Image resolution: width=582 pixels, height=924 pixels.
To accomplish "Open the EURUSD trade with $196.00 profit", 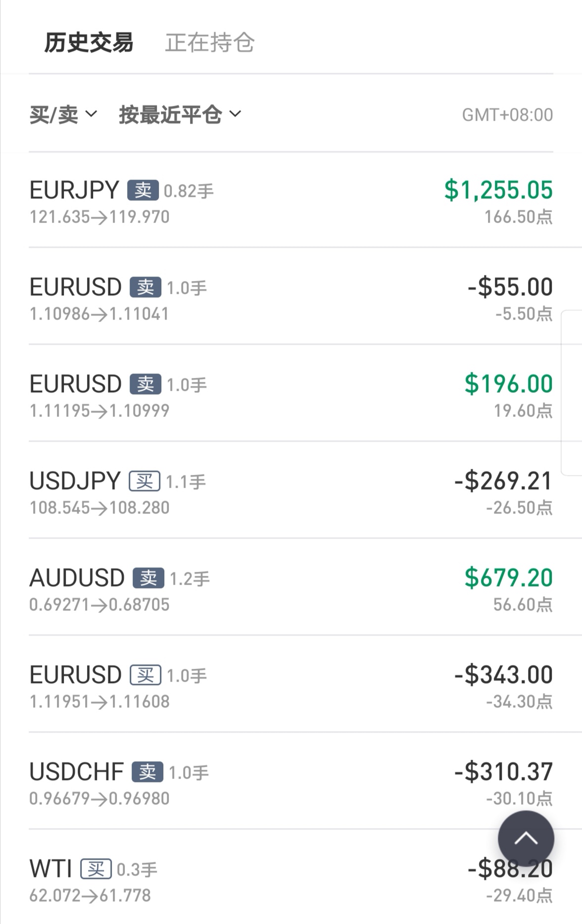I will [291, 394].
